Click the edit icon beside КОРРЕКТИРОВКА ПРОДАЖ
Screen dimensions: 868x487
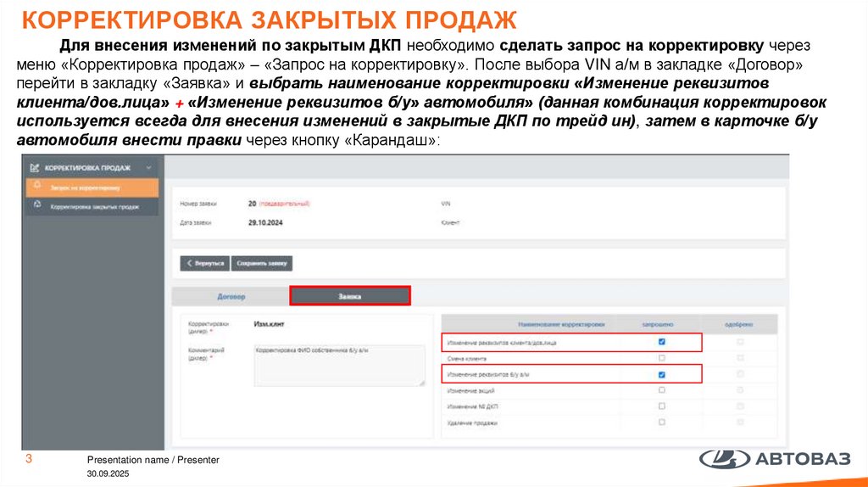tap(34, 167)
